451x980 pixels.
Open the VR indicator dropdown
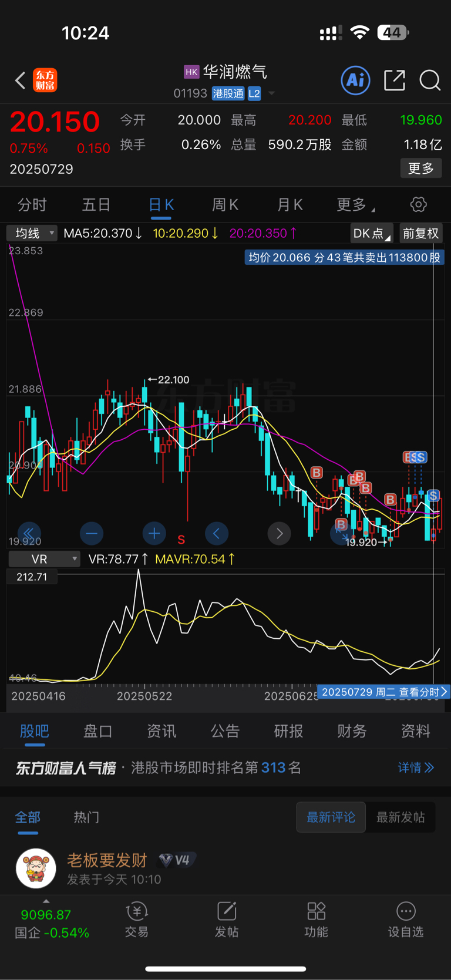pyautogui.click(x=44, y=559)
